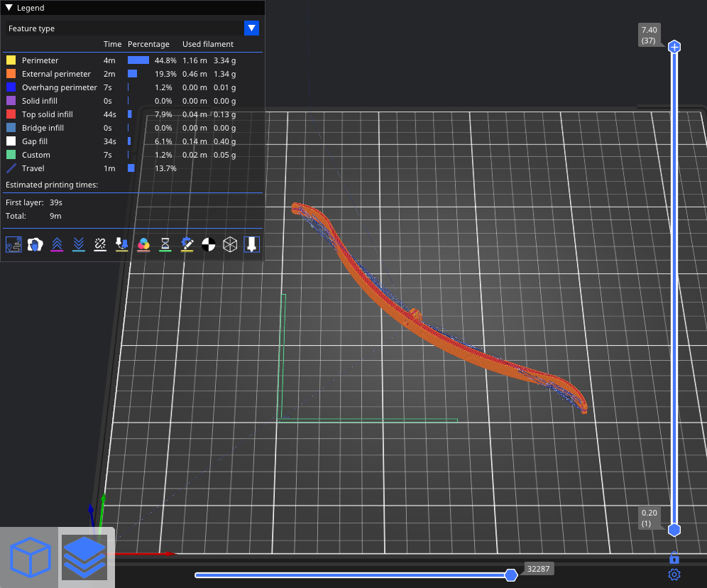Switch to sliced layers preview

85,557
